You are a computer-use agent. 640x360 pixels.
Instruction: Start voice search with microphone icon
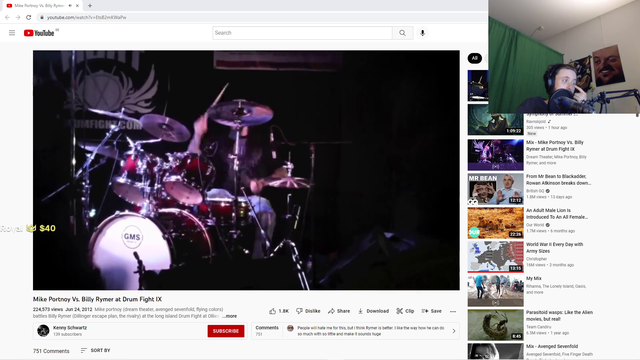click(x=422, y=33)
